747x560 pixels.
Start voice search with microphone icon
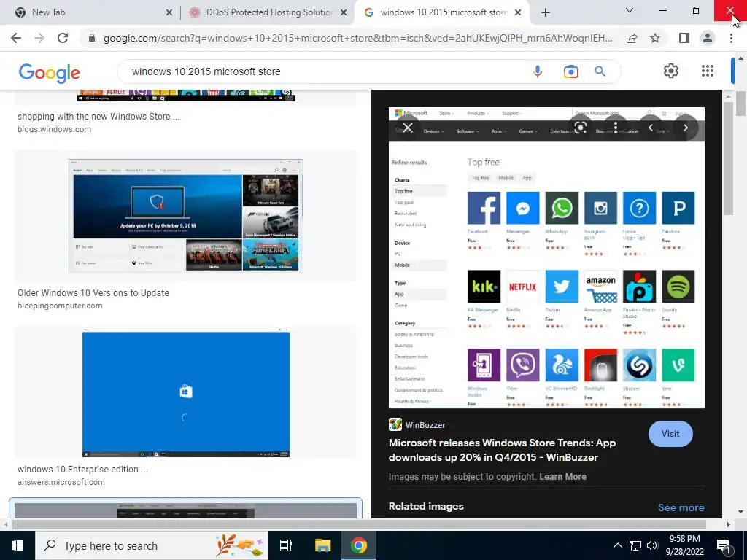(538, 71)
